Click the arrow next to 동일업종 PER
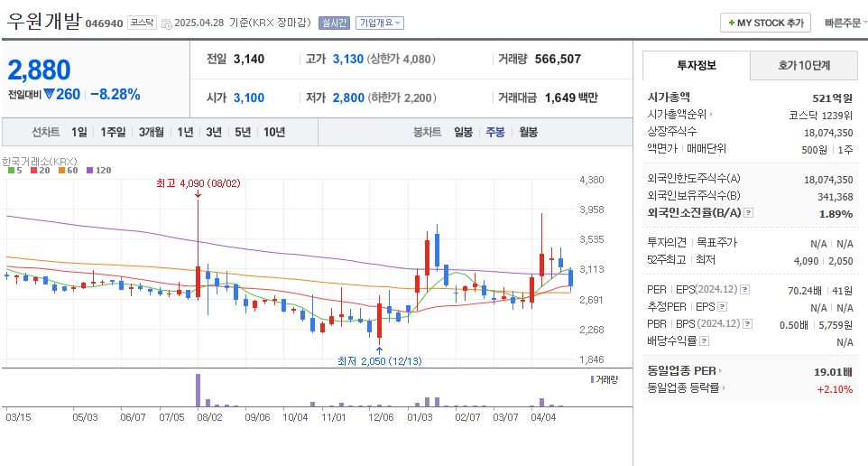The height and width of the screenshot is (466, 868). pos(720,370)
